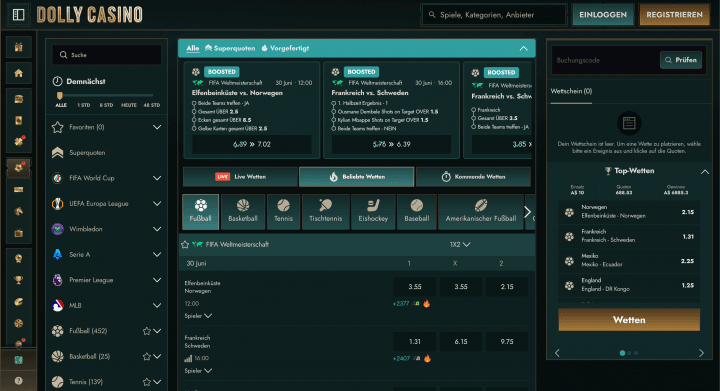Select the Tischtennis sport icon
The height and width of the screenshot is (391, 720).
click(x=326, y=212)
